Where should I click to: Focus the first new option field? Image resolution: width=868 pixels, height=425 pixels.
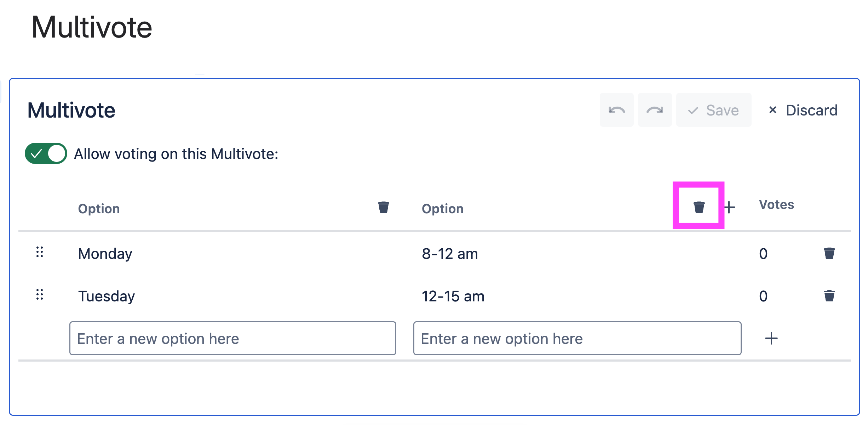(x=232, y=339)
